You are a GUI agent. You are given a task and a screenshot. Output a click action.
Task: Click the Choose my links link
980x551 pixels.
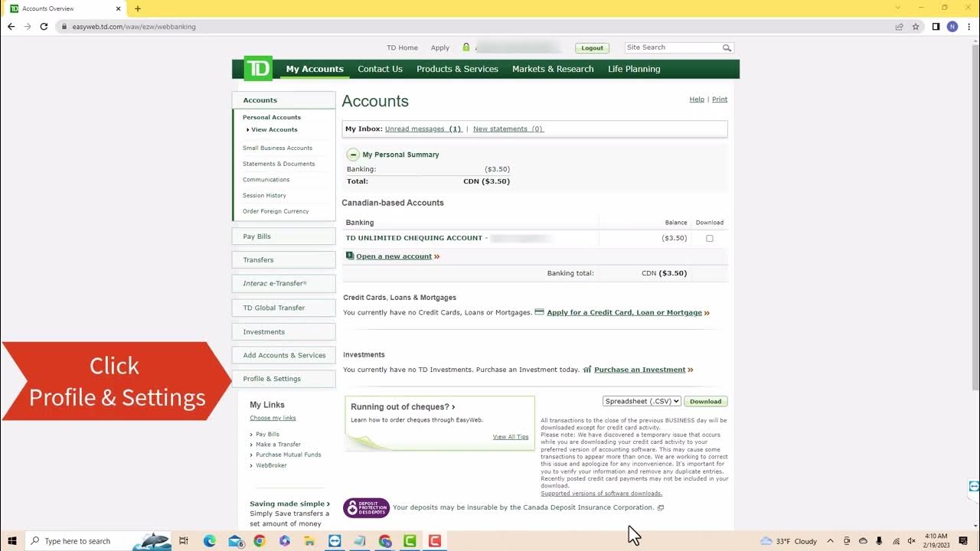pos(273,418)
